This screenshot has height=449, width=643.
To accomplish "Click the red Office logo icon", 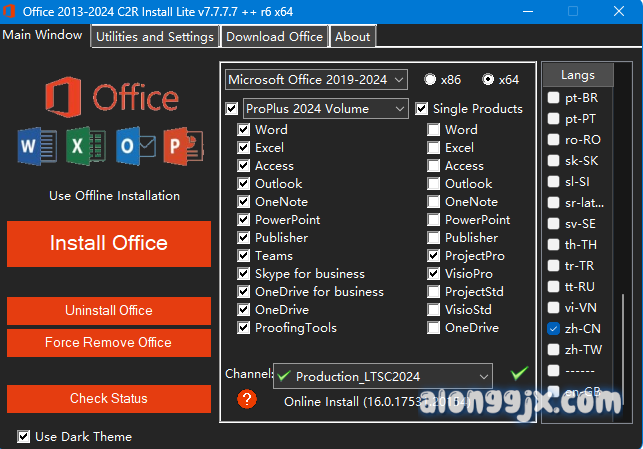I will (64, 98).
